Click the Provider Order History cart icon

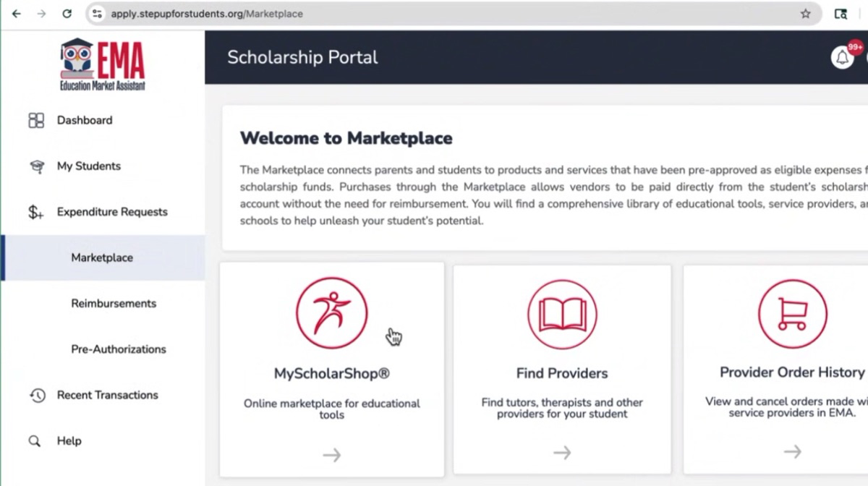[792, 315]
